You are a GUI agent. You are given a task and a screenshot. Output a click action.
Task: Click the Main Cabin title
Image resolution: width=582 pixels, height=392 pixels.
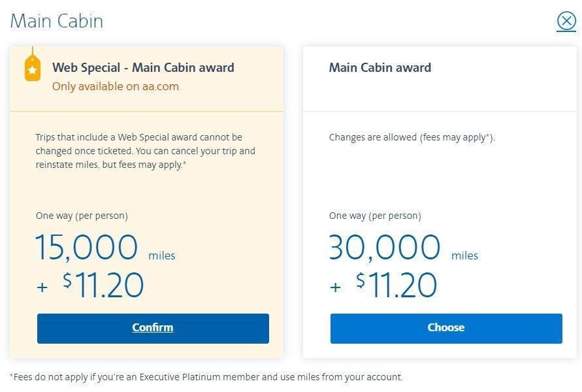click(x=56, y=21)
